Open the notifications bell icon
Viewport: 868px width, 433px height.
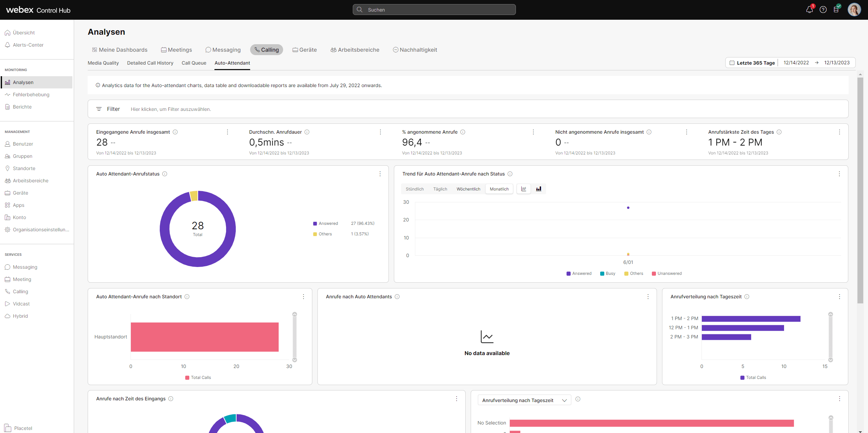[809, 10]
